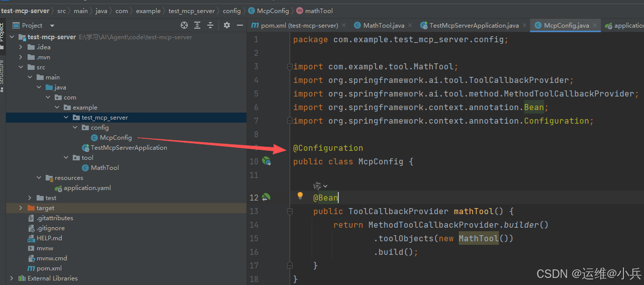Click the Expand All icon in Project panel
The height and width of the screenshot is (285, 644).
tap(197, 25)
